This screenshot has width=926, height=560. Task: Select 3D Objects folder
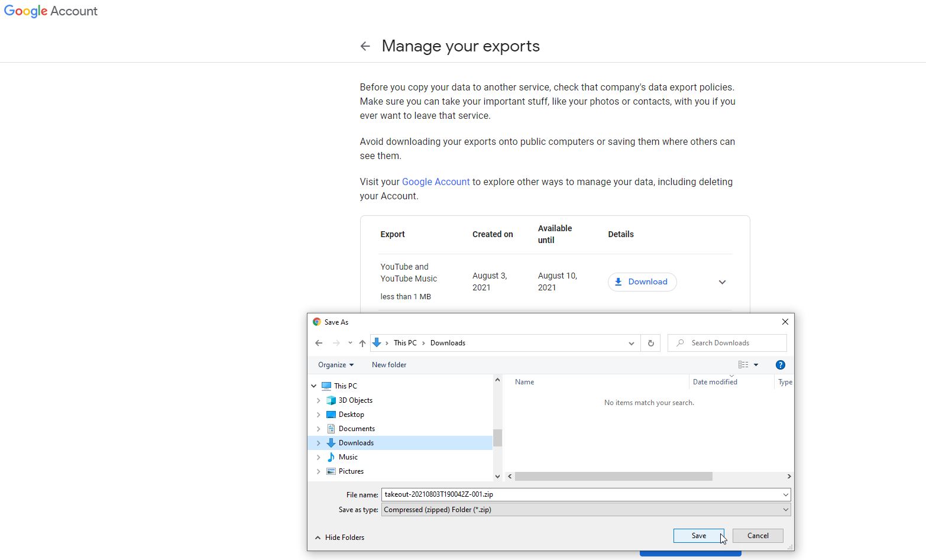click(x=355, y=400)
